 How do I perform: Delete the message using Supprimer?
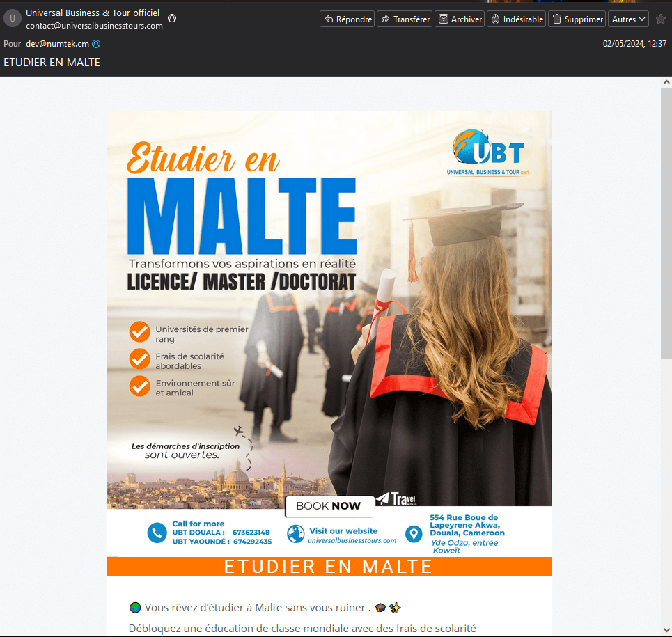point(576,19)
